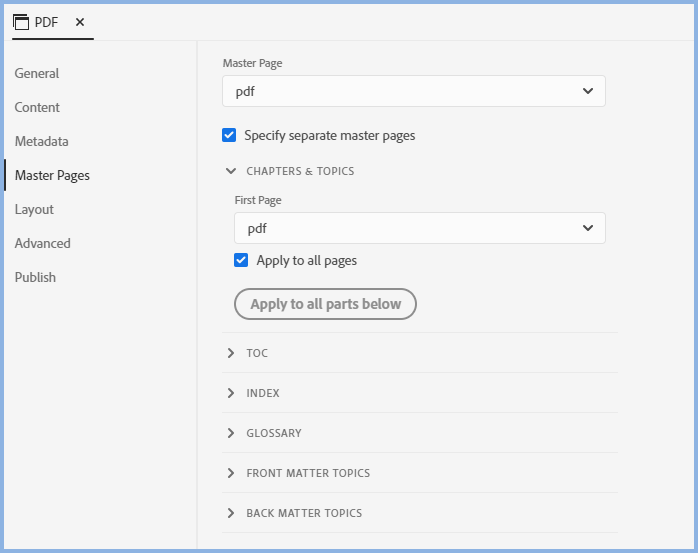
Task: Switch to the Publish section
Action: [35, 277]
